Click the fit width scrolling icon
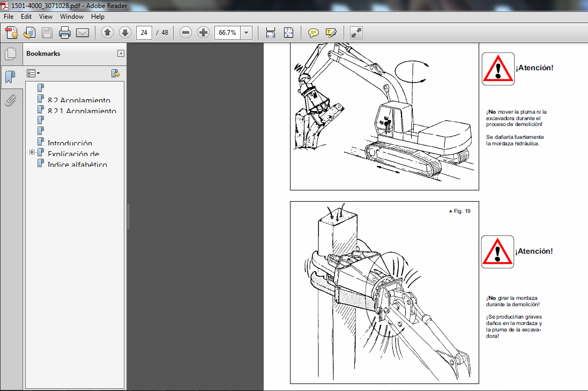 pyautogui.click(x=270, y=33)
